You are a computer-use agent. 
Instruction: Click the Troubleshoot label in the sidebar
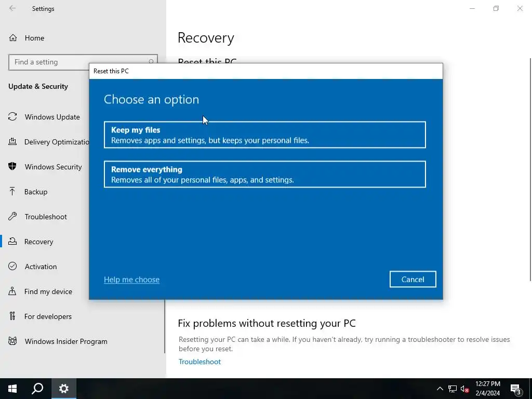pos(46,217)
